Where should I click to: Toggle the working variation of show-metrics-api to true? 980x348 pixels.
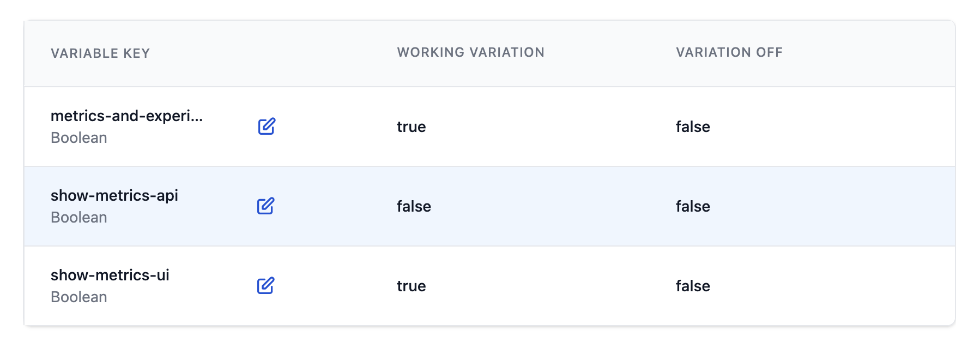point(413,206)
